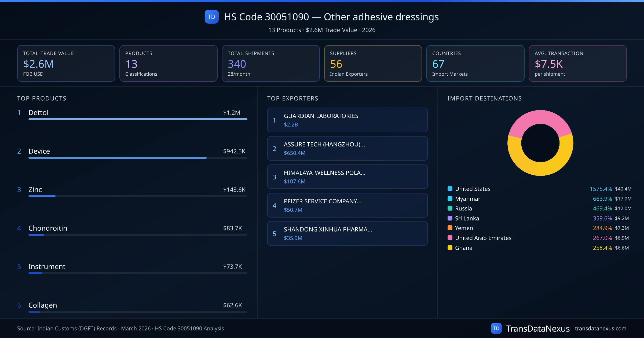Click the Ghana yellow legend swatch
644x338 pixels.
(x=450, y=248)
